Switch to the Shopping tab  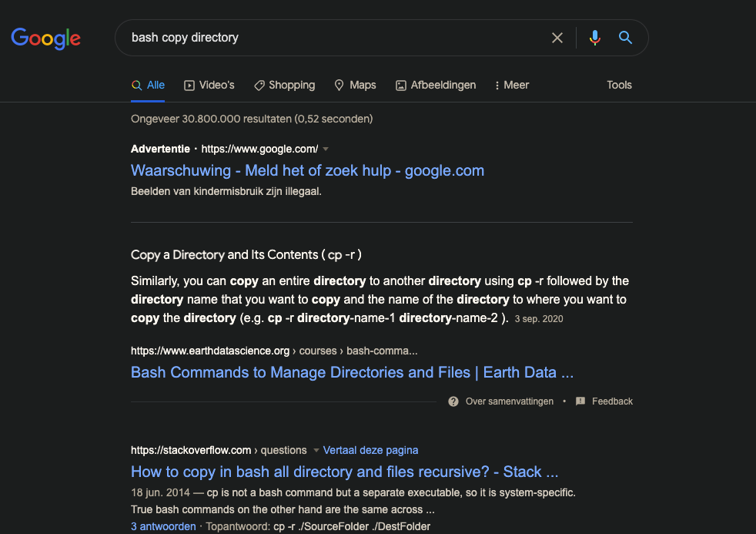(285, 86)
